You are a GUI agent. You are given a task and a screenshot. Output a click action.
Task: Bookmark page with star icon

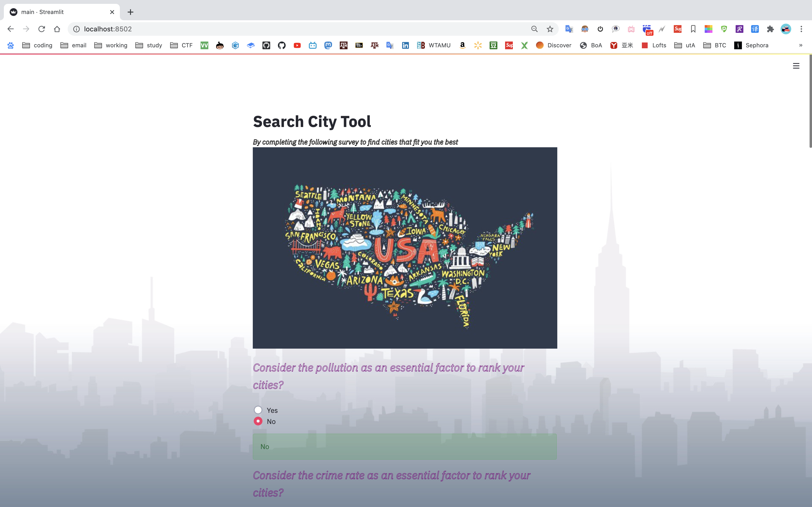(550, 29)
